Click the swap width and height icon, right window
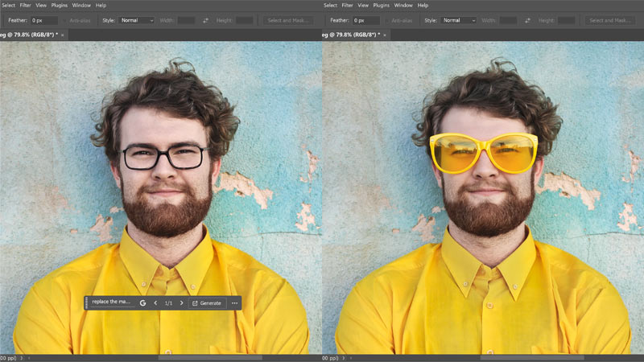Viewport: 644px width, 362px height. [527, 21]
